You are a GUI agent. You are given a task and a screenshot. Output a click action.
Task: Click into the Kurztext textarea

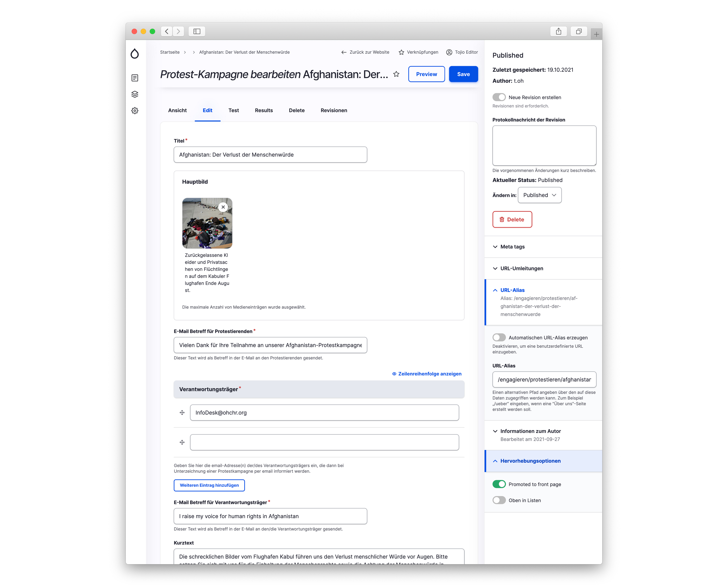click(319, 557)
